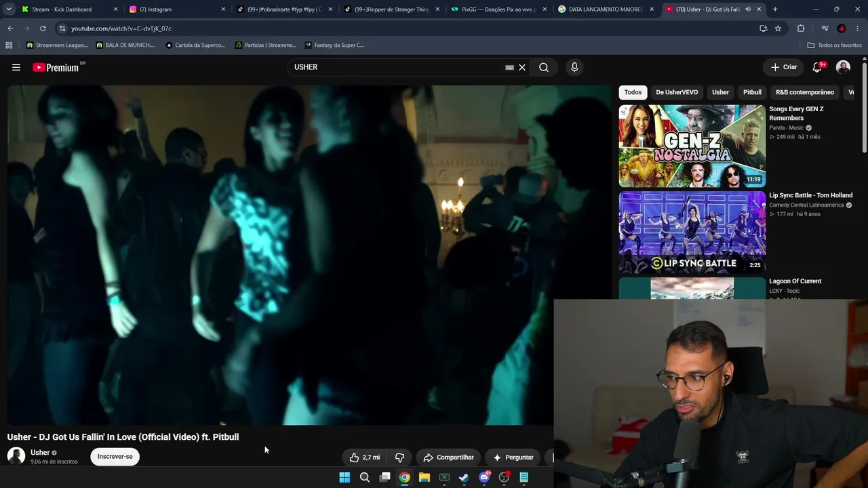Select the Todos filter chip

tap(633, 92)
